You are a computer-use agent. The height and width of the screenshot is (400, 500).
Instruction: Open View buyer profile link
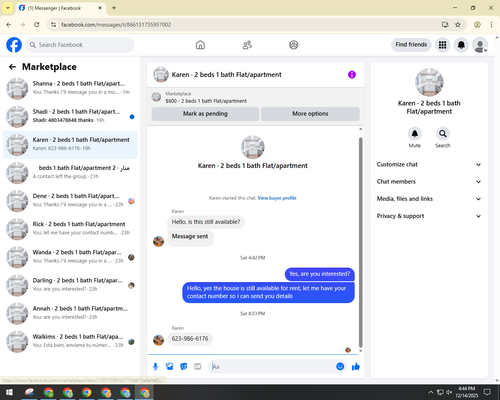click(277, 198)
